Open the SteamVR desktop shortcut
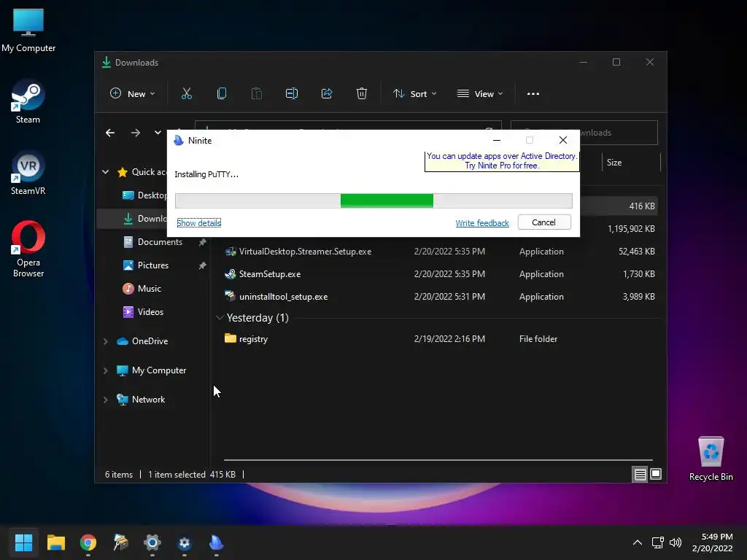747x560 pixels. (28, 174)
